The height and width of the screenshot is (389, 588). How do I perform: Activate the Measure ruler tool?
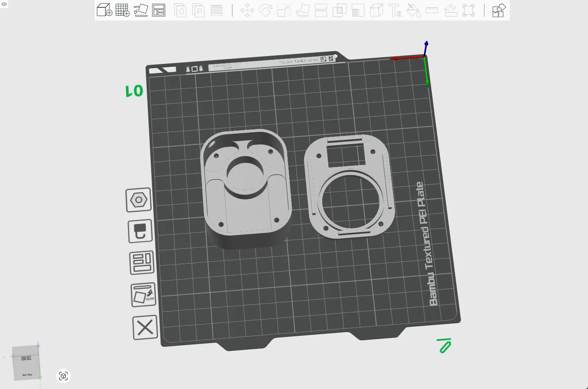pyautogui.click(x=432, y=10)
